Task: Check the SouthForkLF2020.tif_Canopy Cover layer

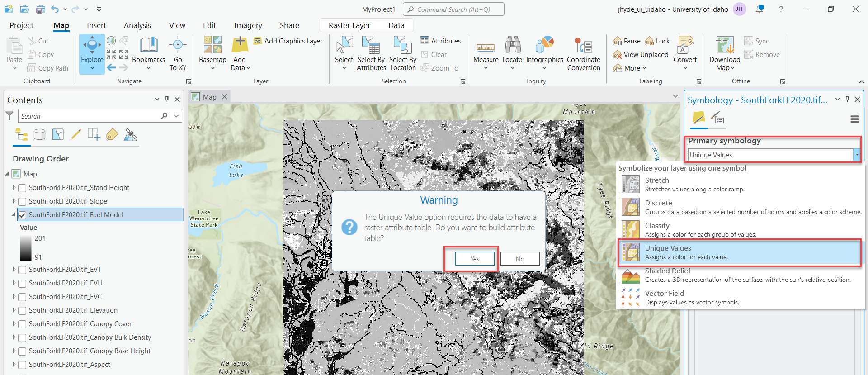Action: click(22, 324)
